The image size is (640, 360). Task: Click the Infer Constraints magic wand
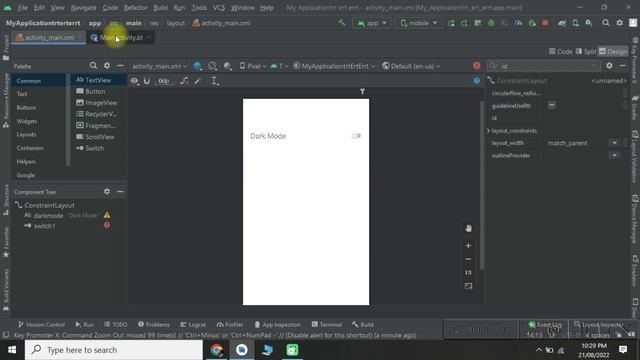click(x=198, y=81)
